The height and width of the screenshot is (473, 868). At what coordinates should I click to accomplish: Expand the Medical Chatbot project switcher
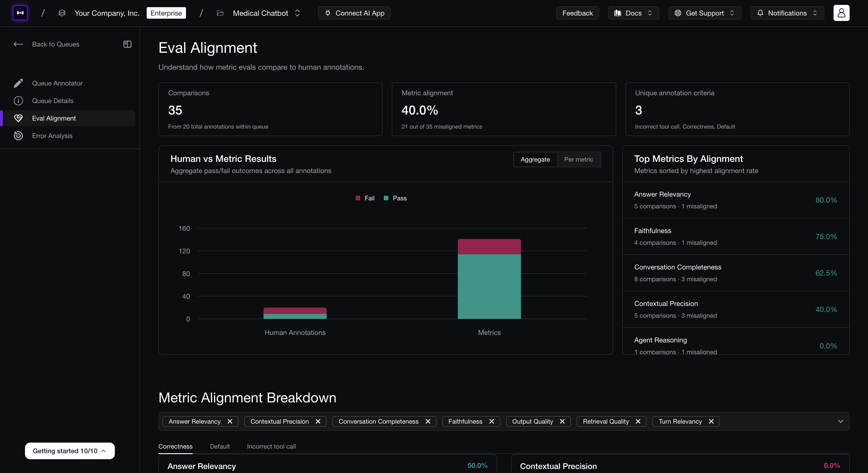[297, 13]
